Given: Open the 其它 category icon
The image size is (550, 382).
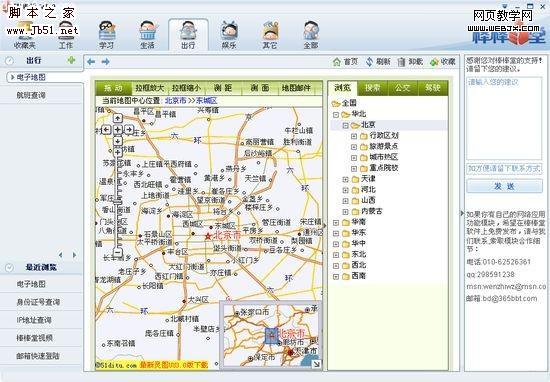Looking at the screenshot, I should (x=270, y=35).
